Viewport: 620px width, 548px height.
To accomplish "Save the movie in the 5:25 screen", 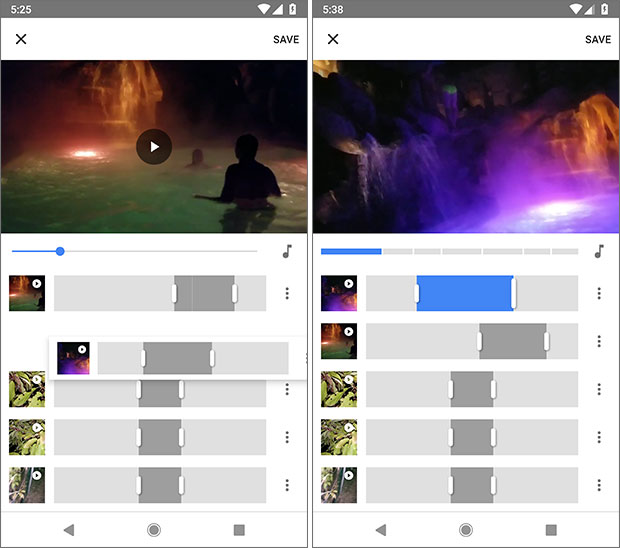I will 286,39.
